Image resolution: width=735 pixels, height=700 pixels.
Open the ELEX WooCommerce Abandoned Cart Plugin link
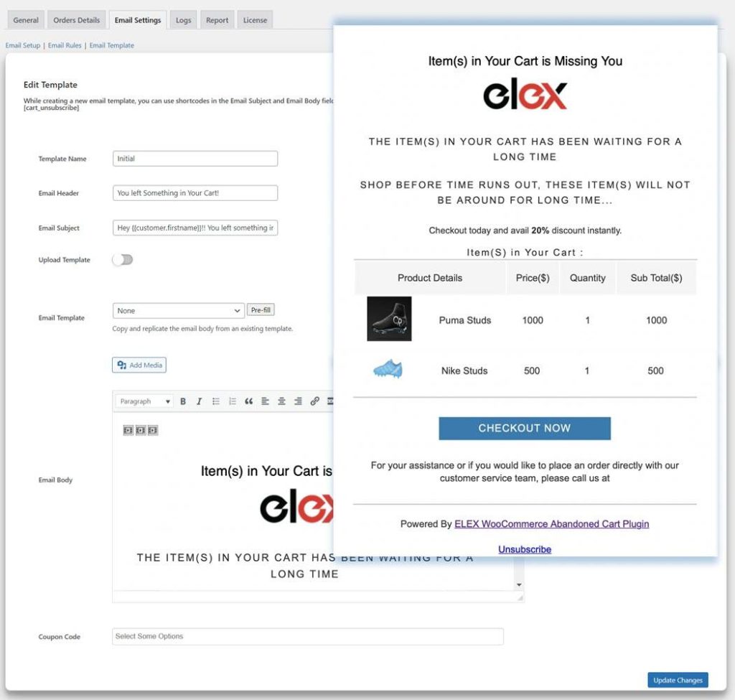point(552,523)
